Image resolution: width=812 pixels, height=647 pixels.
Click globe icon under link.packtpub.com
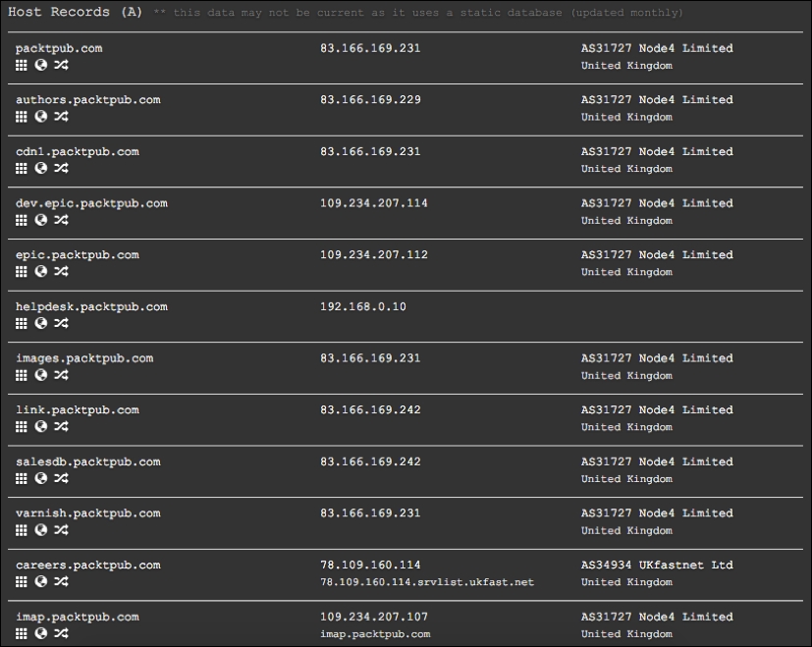pos(41,426)
